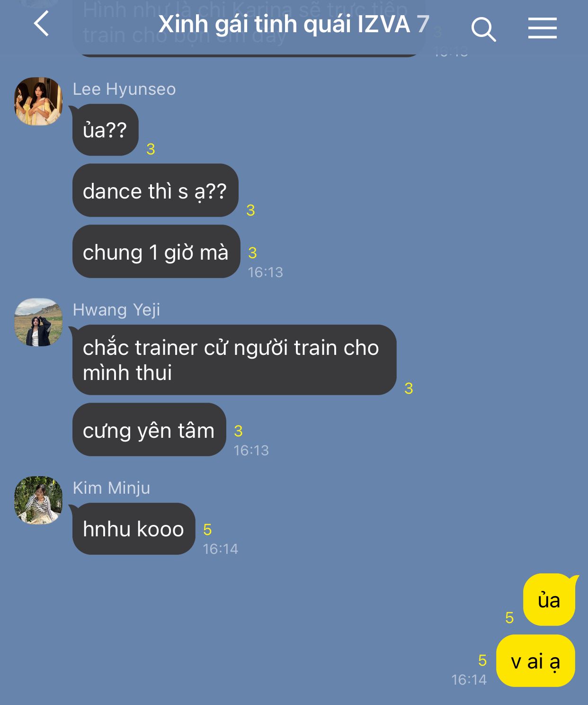Tap the sender name Kim Minju
This screenshot has height=705, width=588.
(x=111, y=488)
